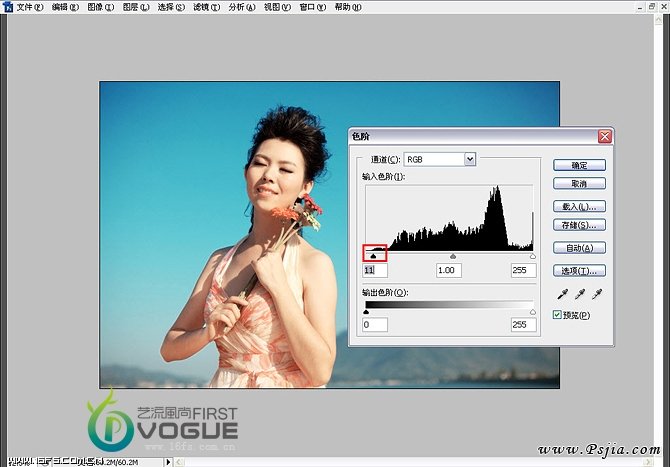
Task: Confirm levels with the 确定 button
Action: [x=579, y=165]
